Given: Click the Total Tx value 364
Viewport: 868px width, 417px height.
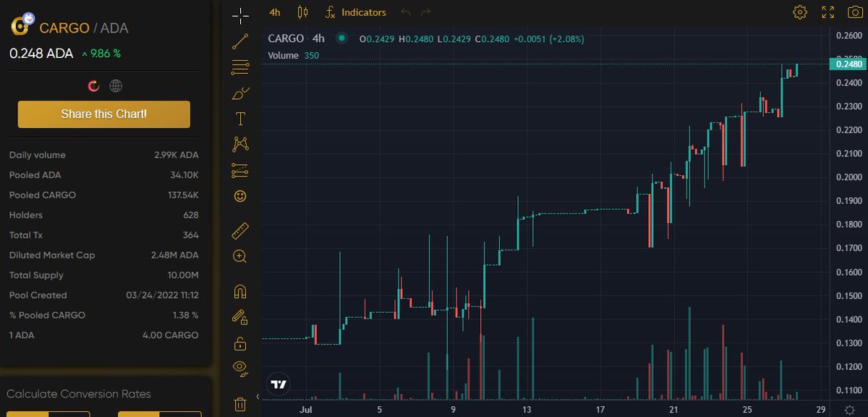Looking at the screenshot, I should coord(191,235).
